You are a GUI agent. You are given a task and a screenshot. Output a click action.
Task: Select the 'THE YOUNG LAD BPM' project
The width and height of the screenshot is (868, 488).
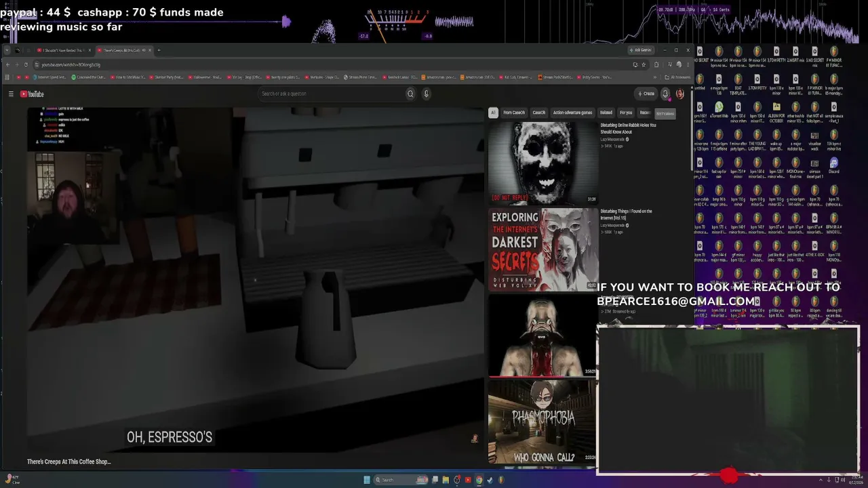click(757, 139)
